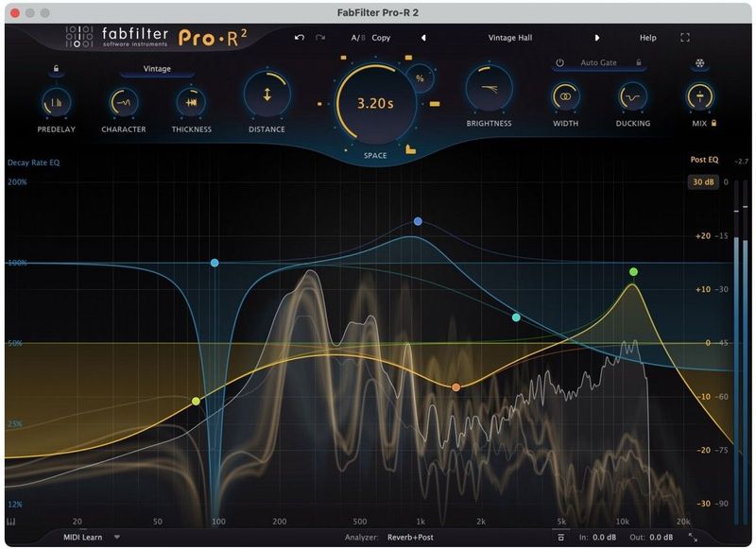756x549 pixels.
Task: Click the Thickness knob
Action: tap(192, 102)
